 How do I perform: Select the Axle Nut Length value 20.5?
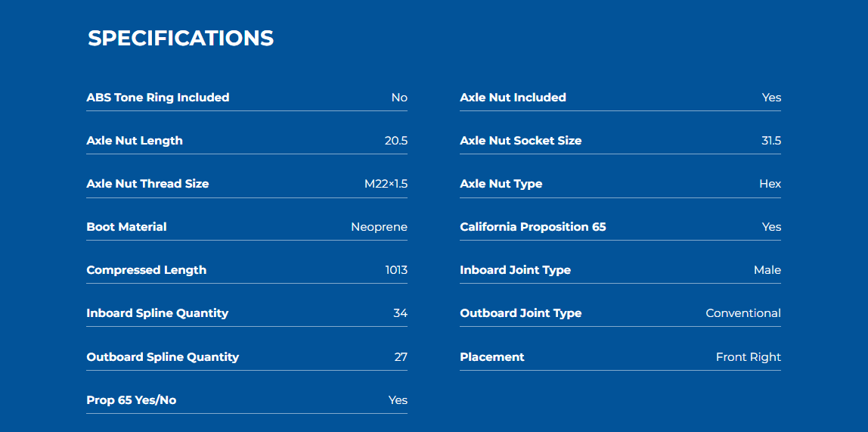(x=395, y=141)
